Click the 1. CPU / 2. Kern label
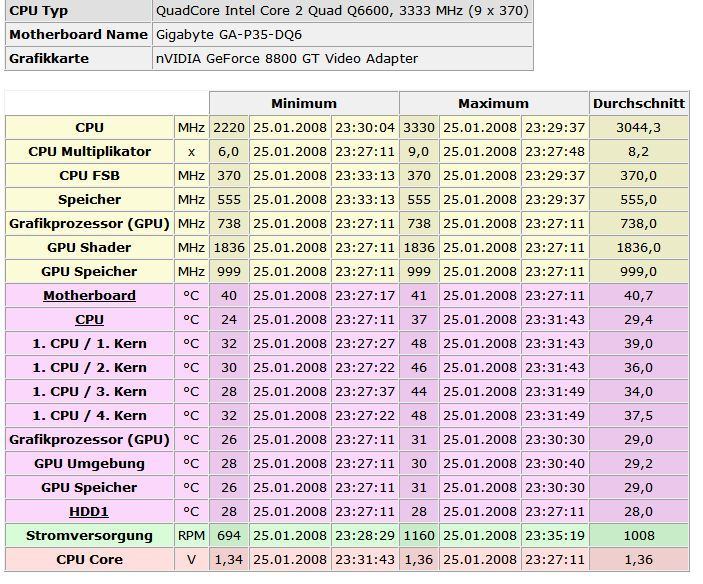The image size is (703, 584). click(89, 368)
